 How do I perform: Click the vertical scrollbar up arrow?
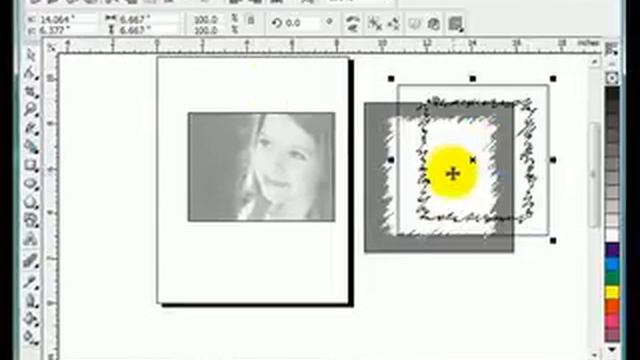point(595,62)
